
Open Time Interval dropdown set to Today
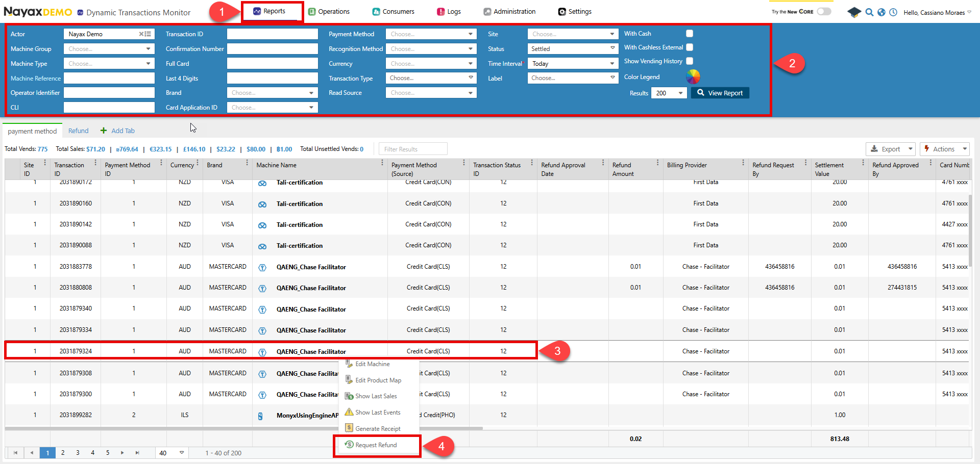pos(573,64)
